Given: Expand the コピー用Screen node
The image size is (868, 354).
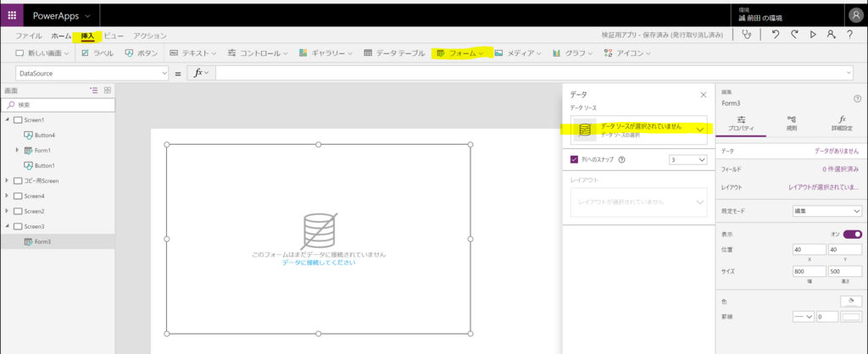Looking at the screenshot, I should (7, 180).
